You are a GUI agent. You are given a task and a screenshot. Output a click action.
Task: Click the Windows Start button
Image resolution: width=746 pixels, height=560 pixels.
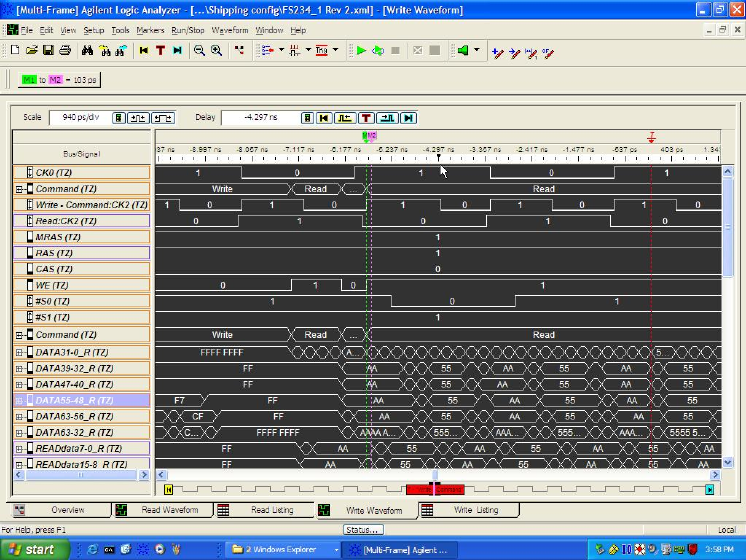30,549
